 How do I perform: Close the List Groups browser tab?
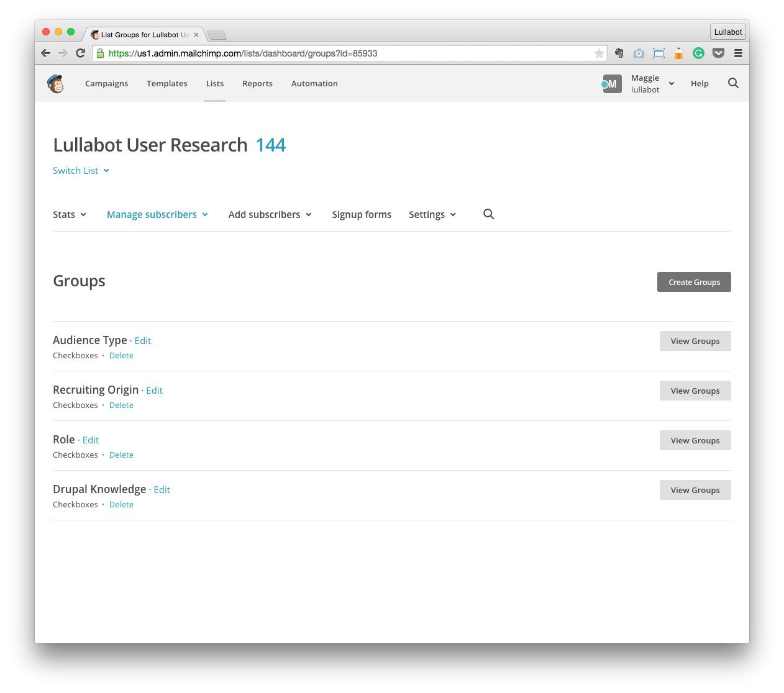pyautogui.click(x=196, y=35)
